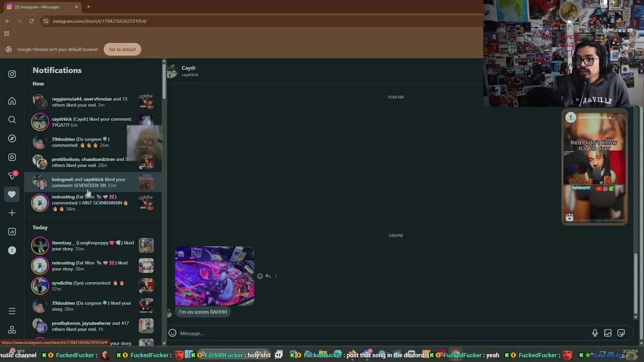Screen dimensions: 644x362
Task: Click the browser back arrow
Action: point(7,21)
